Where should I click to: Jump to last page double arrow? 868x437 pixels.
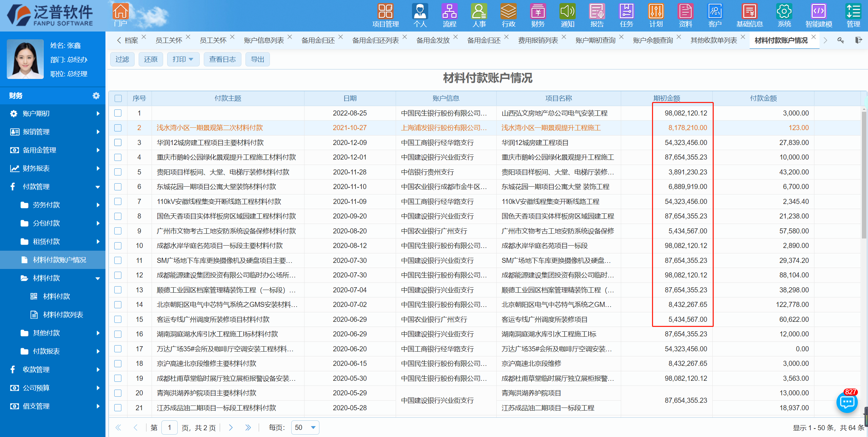pos(248,428)
